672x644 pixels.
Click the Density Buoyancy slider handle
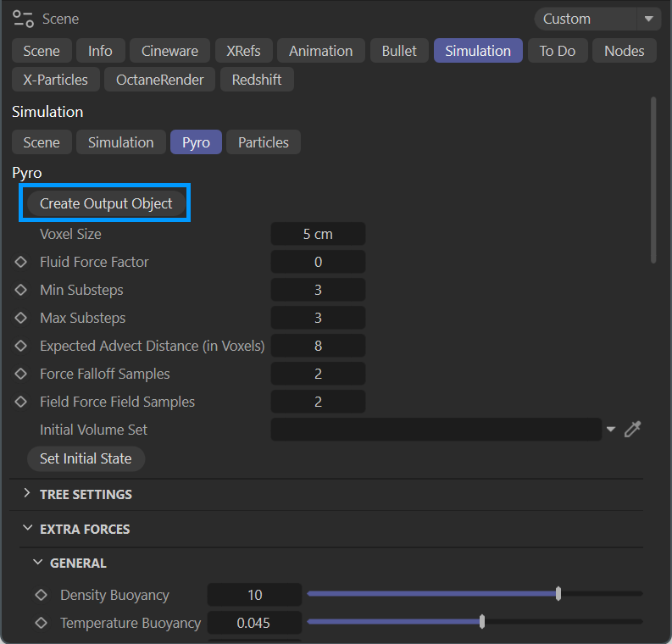[558, 594]
